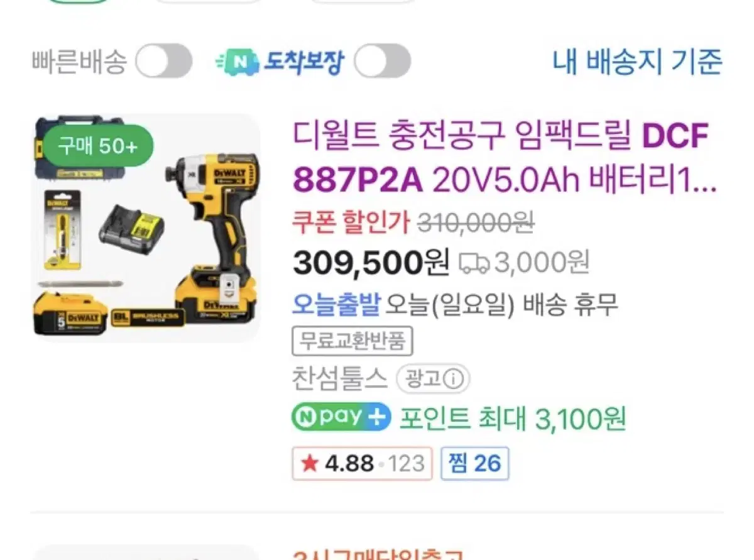Select the 오늘출발 same-day shipping label
754x560 pixels.
pos(336,304)
